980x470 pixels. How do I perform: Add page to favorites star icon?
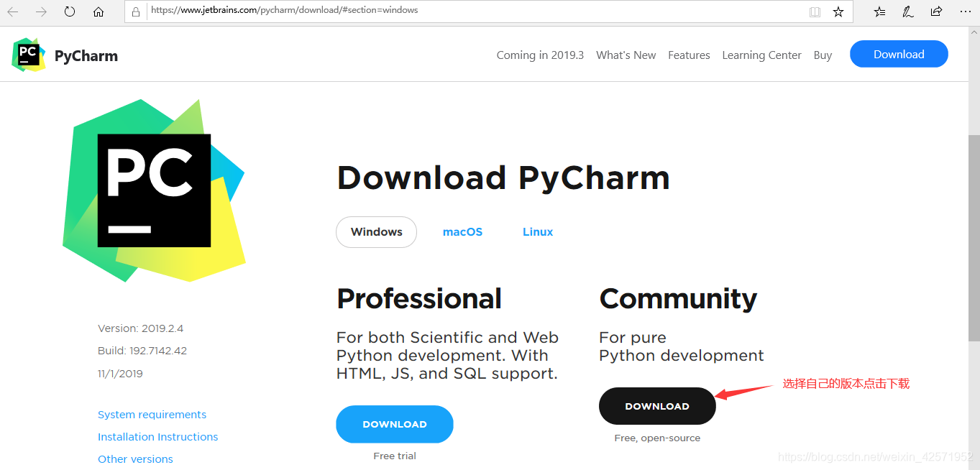tap(838, 11)
